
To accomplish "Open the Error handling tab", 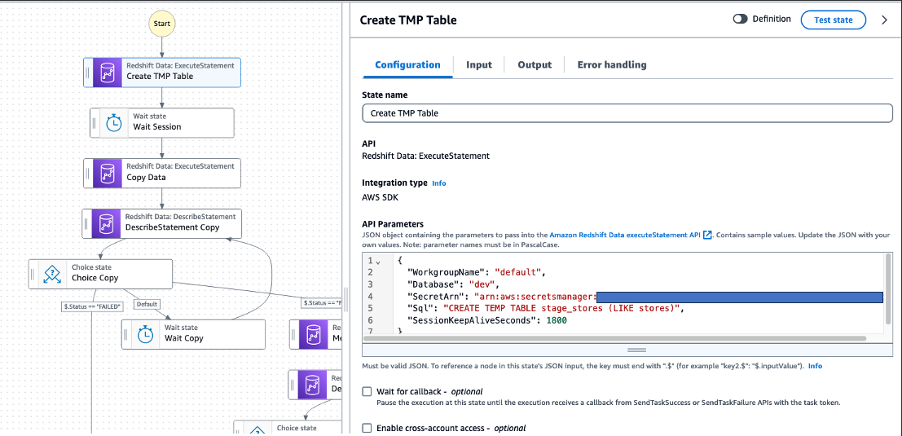I will (611, 65).
